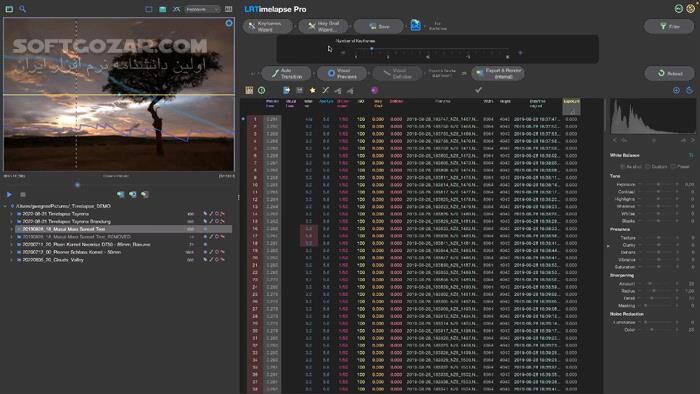Click the empty frame view icon above preview

[x=149, y=9]
